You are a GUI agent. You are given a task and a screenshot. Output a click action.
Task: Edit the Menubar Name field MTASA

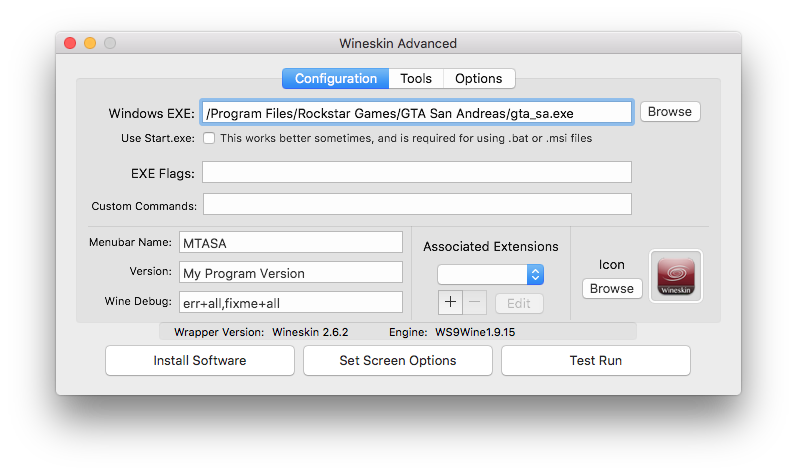pyautogui.click(x=290, y=242)
